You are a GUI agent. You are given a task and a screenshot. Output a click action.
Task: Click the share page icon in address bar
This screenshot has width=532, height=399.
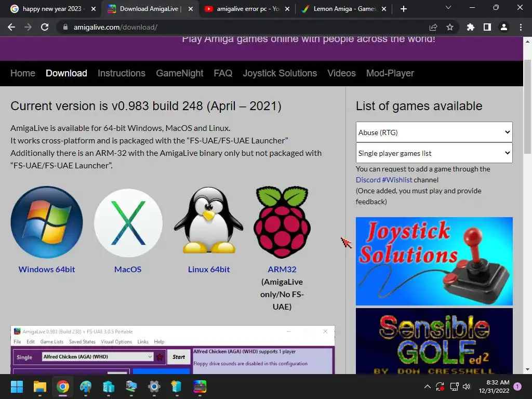433,27
